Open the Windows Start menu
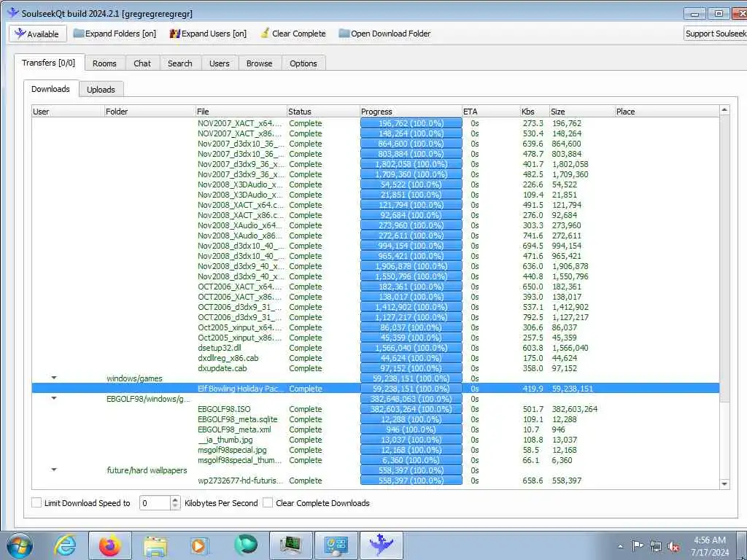The height and width of the screenshot is (560, 747). coord(20,545)
